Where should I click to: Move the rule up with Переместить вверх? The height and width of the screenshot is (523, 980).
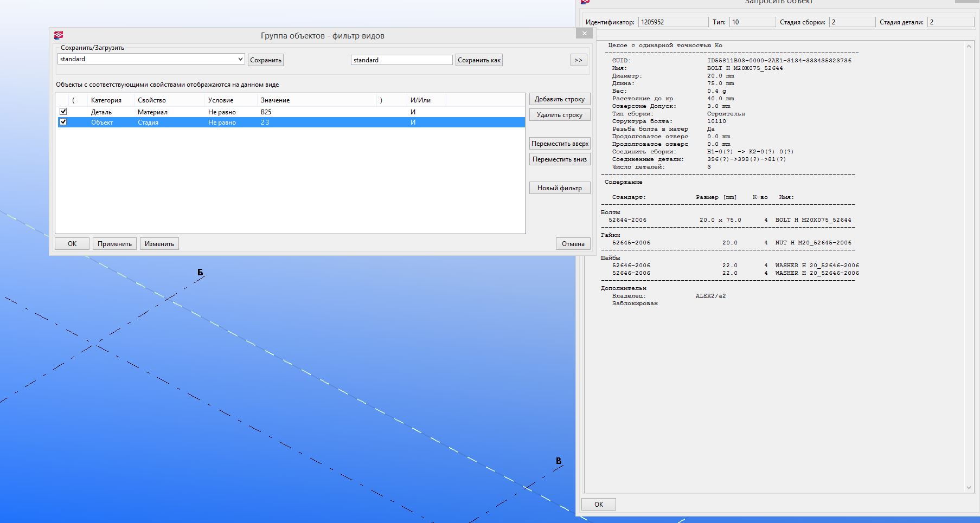tap(560, 144)
